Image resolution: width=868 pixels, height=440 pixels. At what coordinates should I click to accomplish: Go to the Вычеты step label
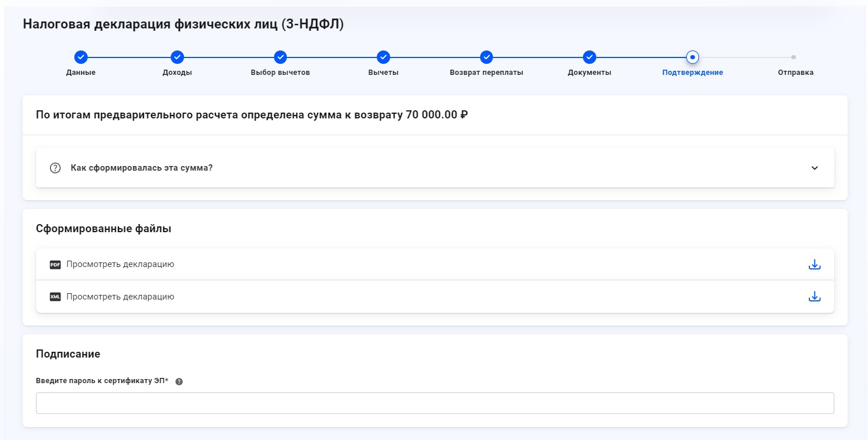coord(383,73)
